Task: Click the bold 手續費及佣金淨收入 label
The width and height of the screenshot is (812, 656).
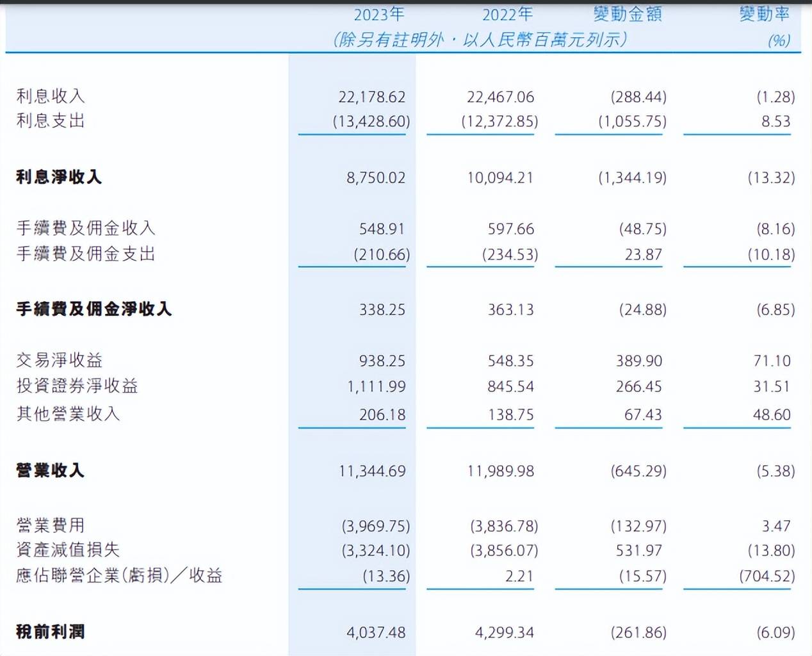Action: (93, 309)
